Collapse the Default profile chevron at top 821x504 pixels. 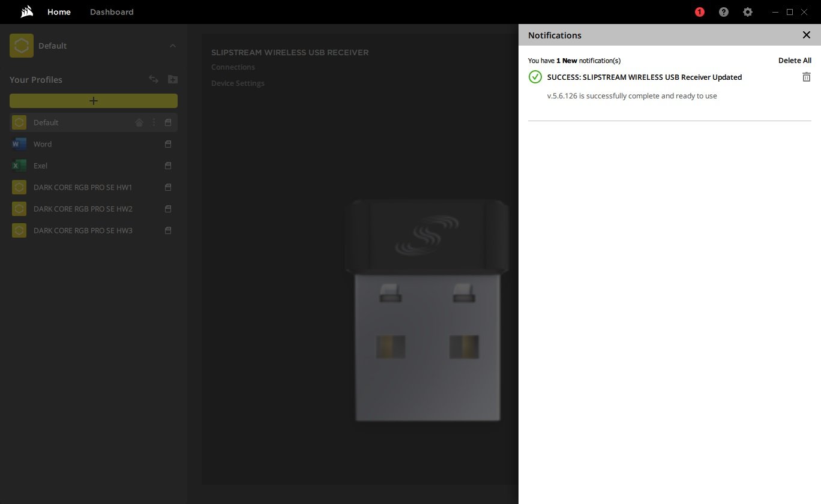click(x=173, y=46)
